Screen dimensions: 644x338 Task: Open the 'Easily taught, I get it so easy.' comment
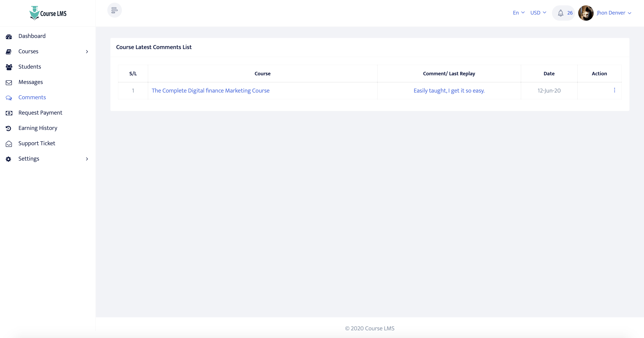point(449,90)
